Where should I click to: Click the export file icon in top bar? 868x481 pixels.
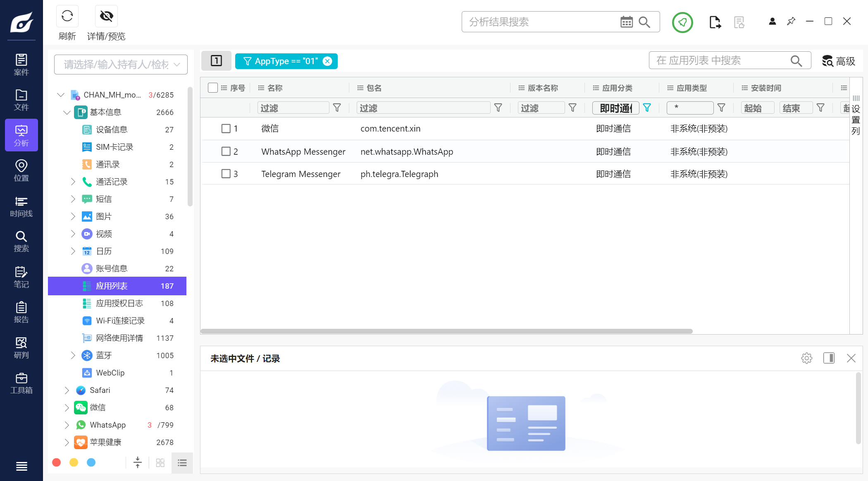[715, 22]
